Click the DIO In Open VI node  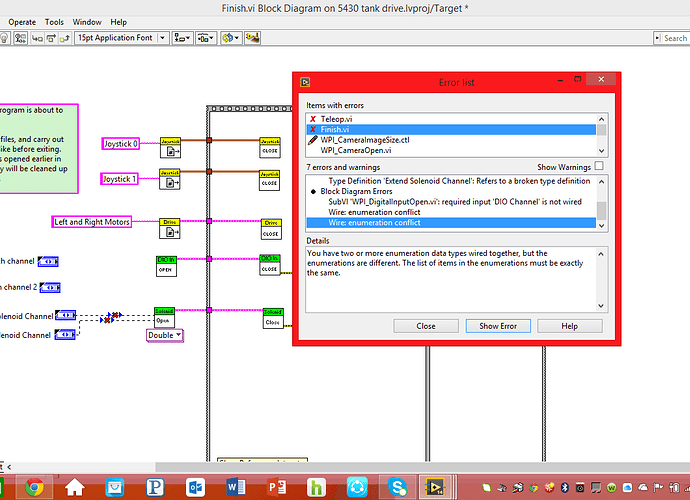coord(166,266)
